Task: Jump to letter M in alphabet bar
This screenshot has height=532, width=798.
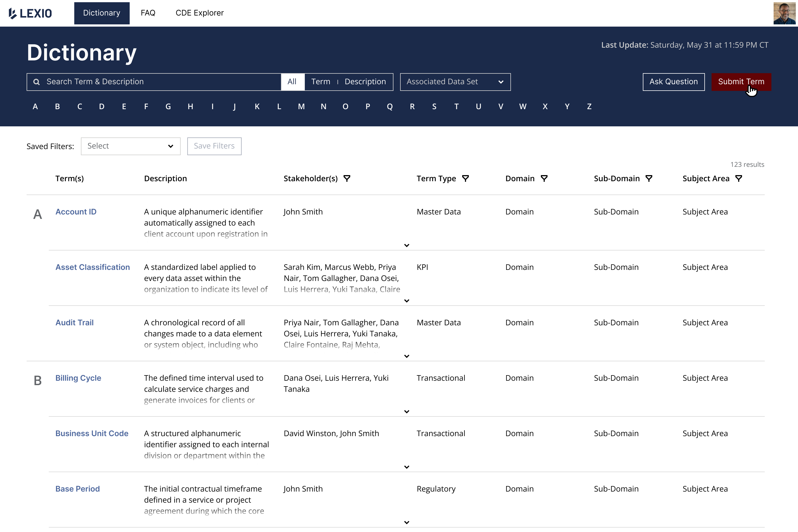Action: [x=301, y=106]
